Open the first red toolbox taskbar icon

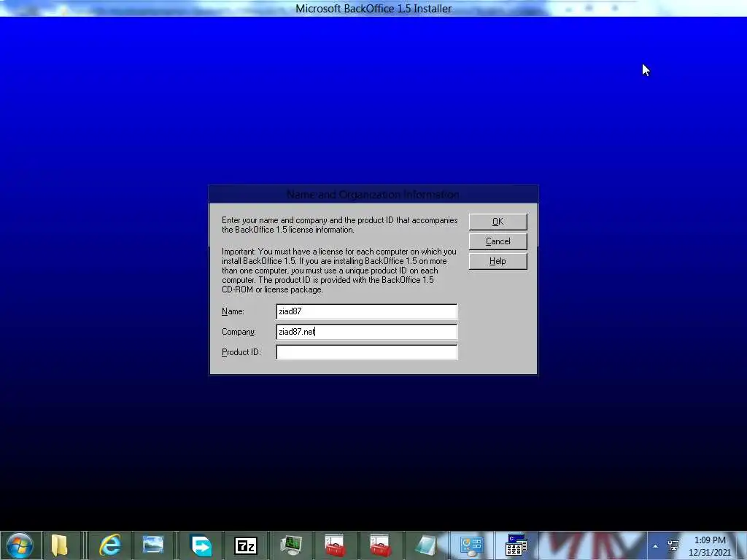[x=335, y=545]
